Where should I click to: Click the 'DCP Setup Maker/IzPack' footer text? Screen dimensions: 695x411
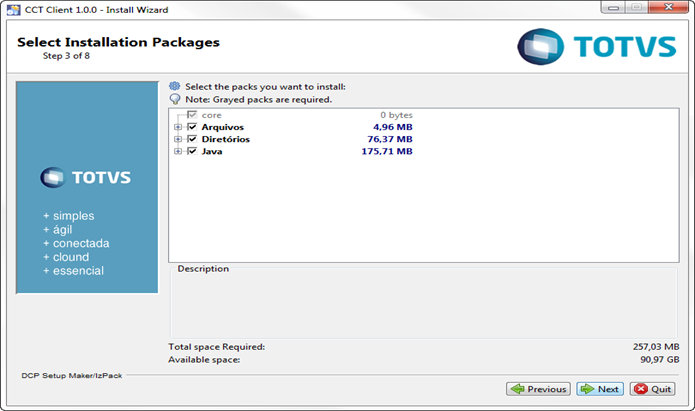(72, 376)
